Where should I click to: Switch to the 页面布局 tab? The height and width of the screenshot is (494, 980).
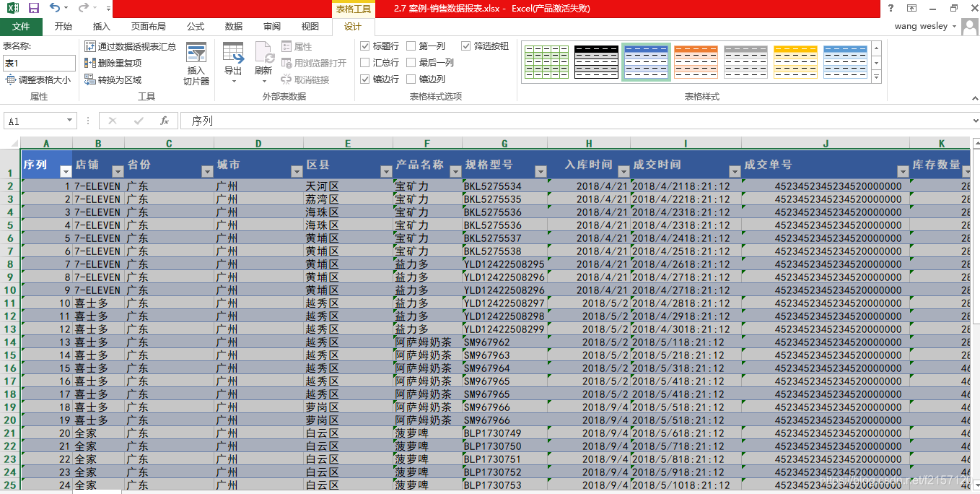148,27
